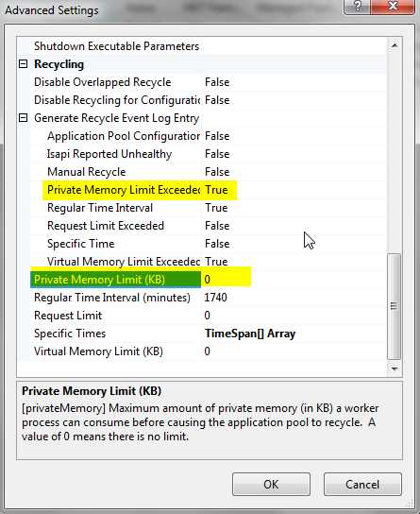Select the Private Memory Limit (KB) value field
This screenshot has width=420, height=514.
pyautogui.click(x=294, y=280)
